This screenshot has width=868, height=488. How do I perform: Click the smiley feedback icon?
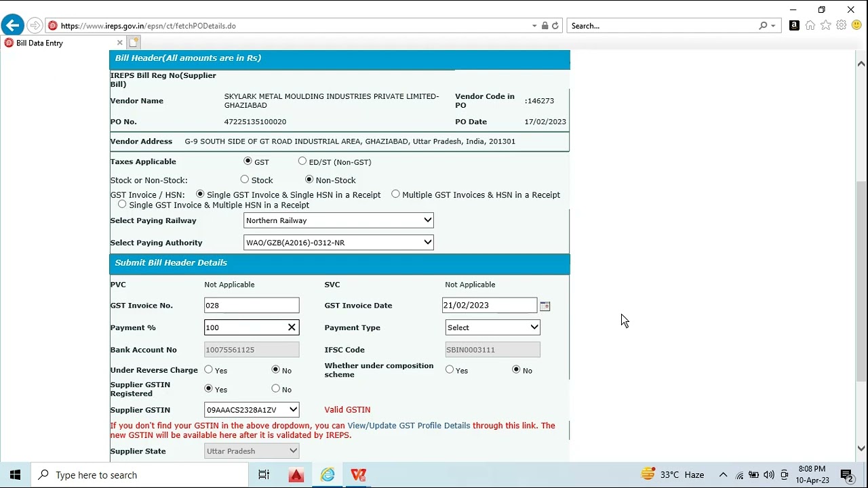856,25
